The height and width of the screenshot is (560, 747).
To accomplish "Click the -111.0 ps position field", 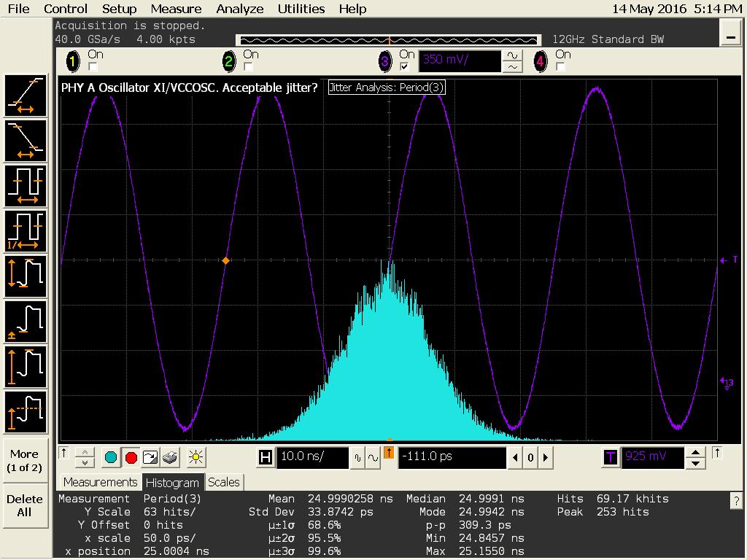I will point(452,458).
